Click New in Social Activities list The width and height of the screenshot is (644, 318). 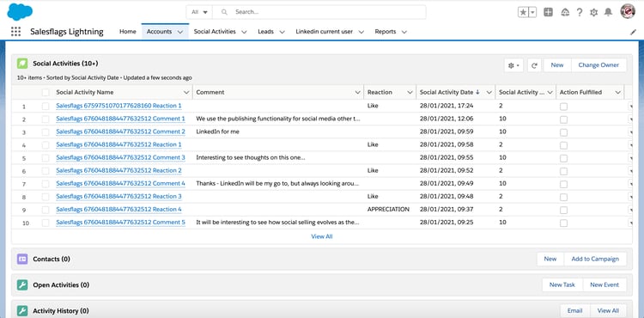pyautogui.click(x=557, y=65)
